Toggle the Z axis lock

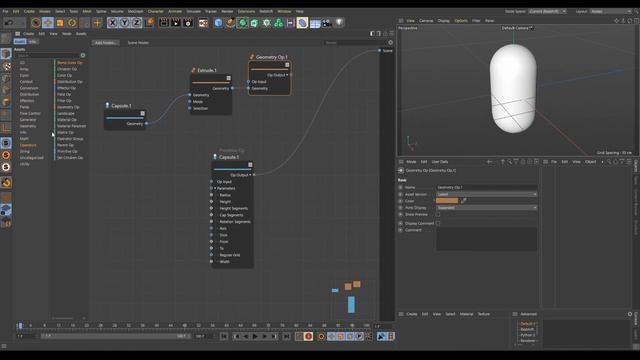tap(136, 23)
